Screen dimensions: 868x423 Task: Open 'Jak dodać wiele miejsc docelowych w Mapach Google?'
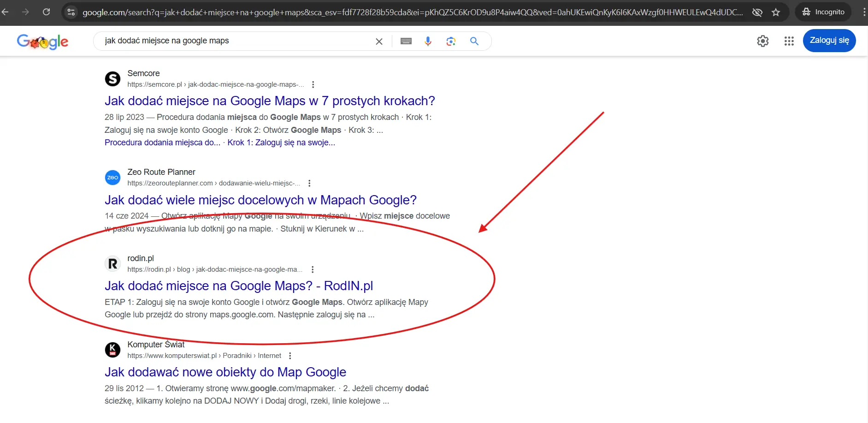(x=260, y=200)
